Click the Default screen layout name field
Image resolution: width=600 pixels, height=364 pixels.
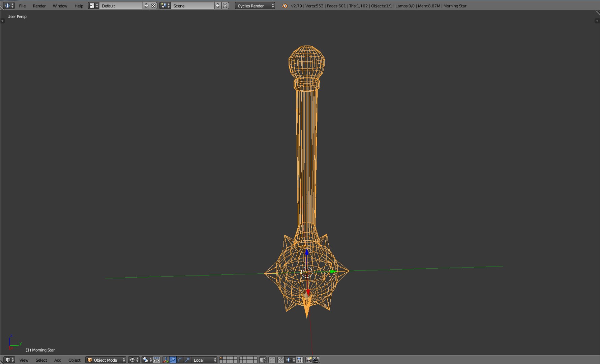[x=121, y=6]
